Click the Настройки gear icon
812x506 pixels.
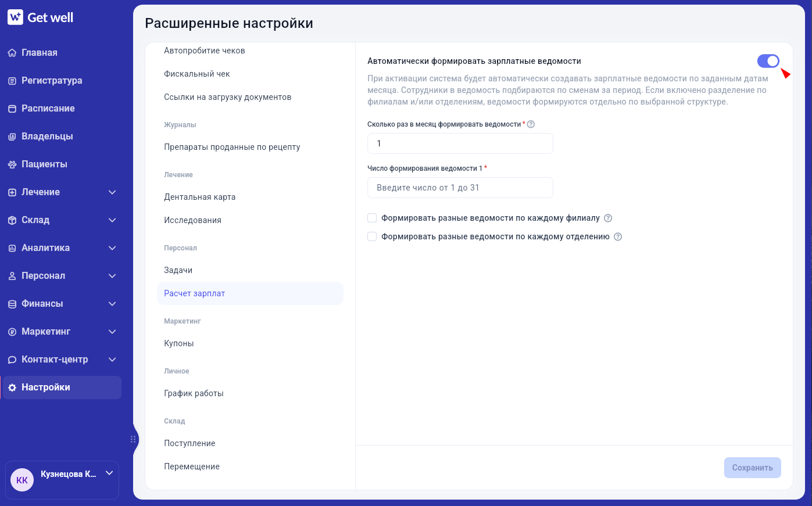pos(12,387)
